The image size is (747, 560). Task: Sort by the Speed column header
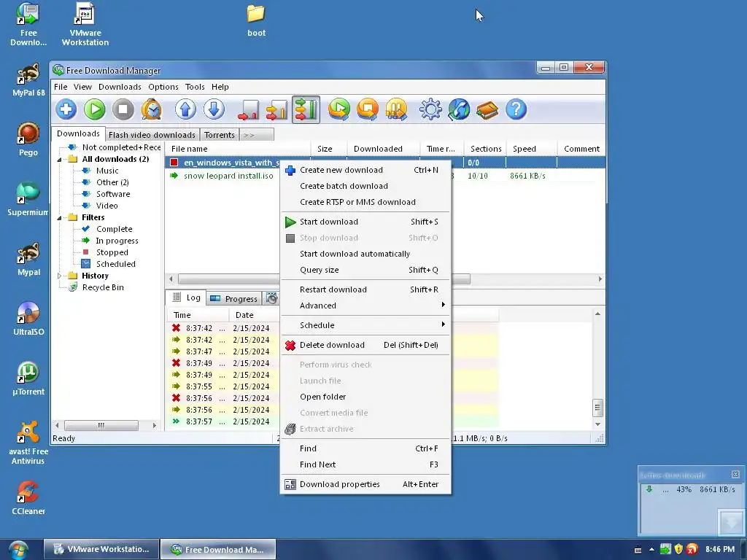(531, 149)
